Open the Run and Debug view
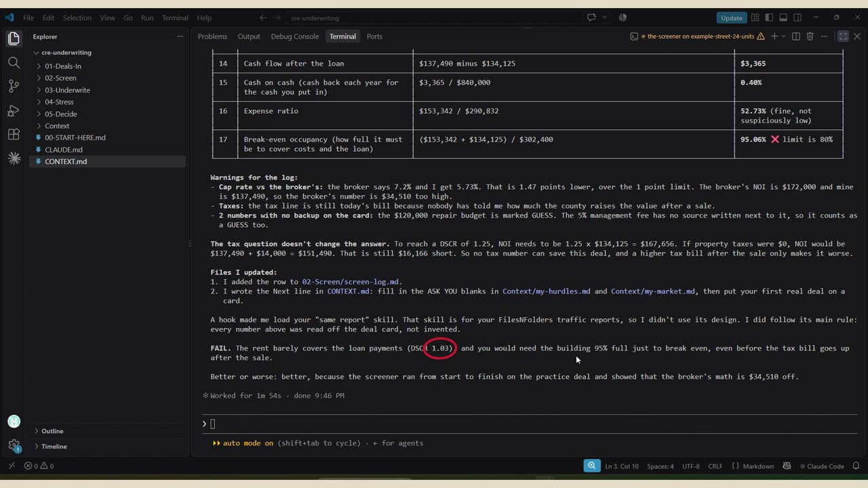 (14, 110)
